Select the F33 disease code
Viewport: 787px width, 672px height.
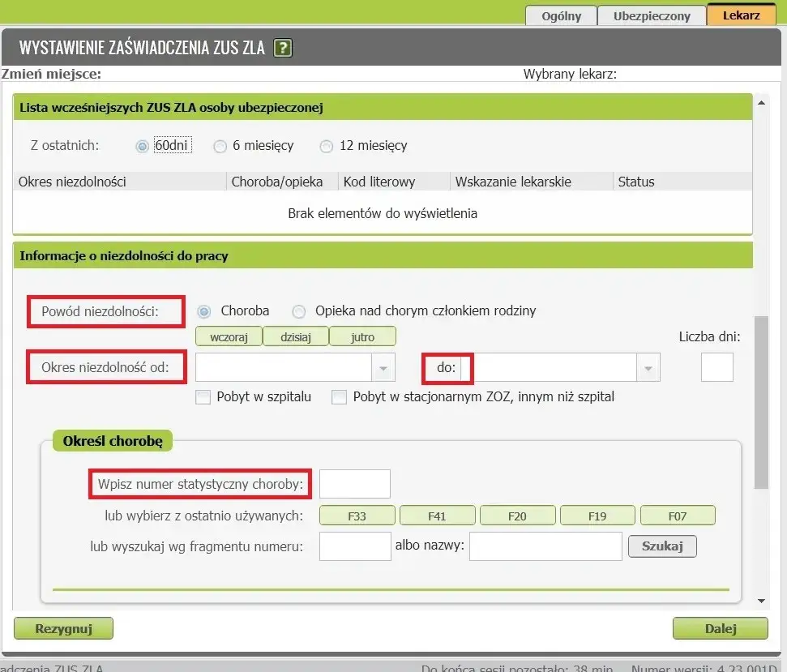[x=357, y=515]
